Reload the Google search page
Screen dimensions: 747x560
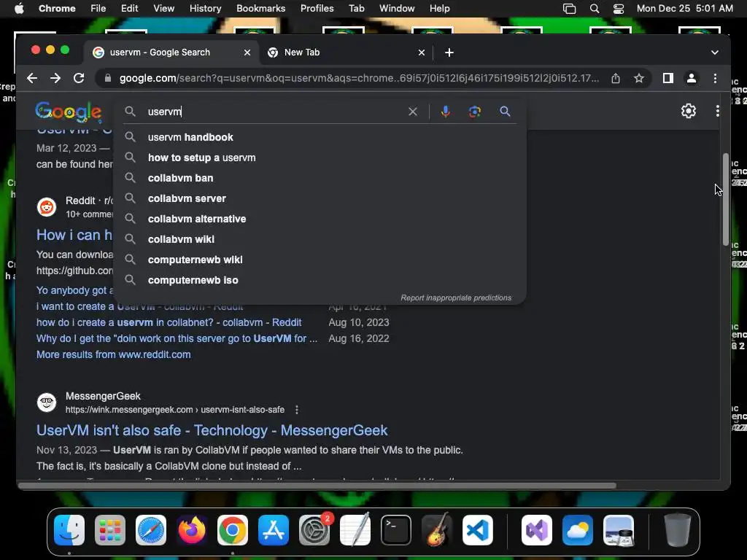click(79, 78)
